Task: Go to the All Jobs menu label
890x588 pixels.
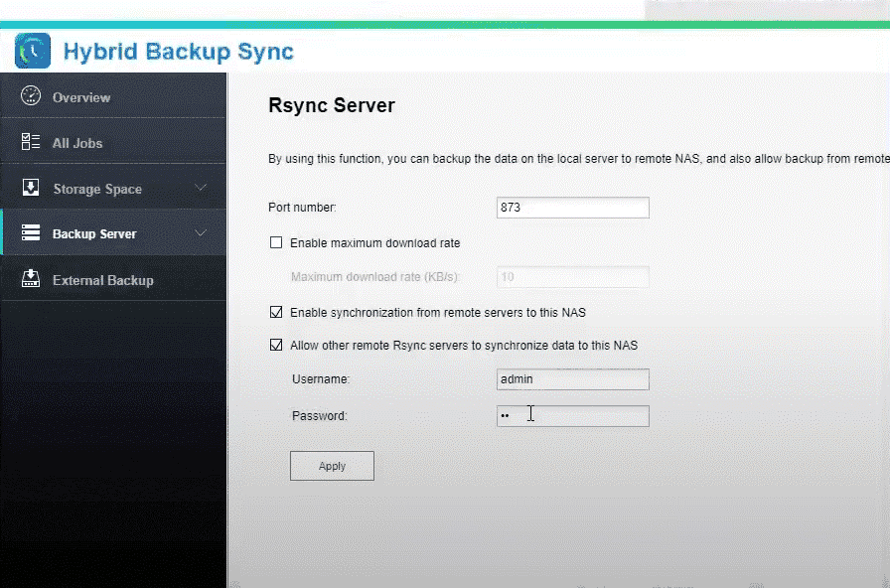Action: coord(77,143)
